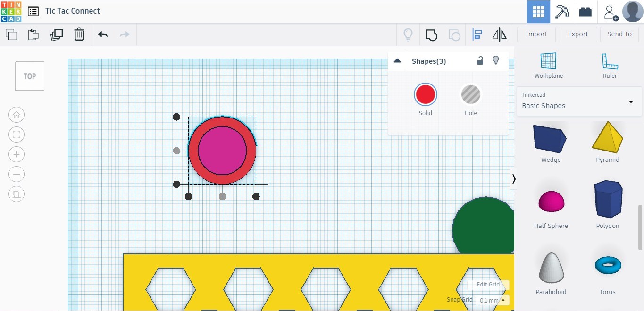644x311 pixels.
Task: Select the Half Sphere shape
Action: [551, 201]
